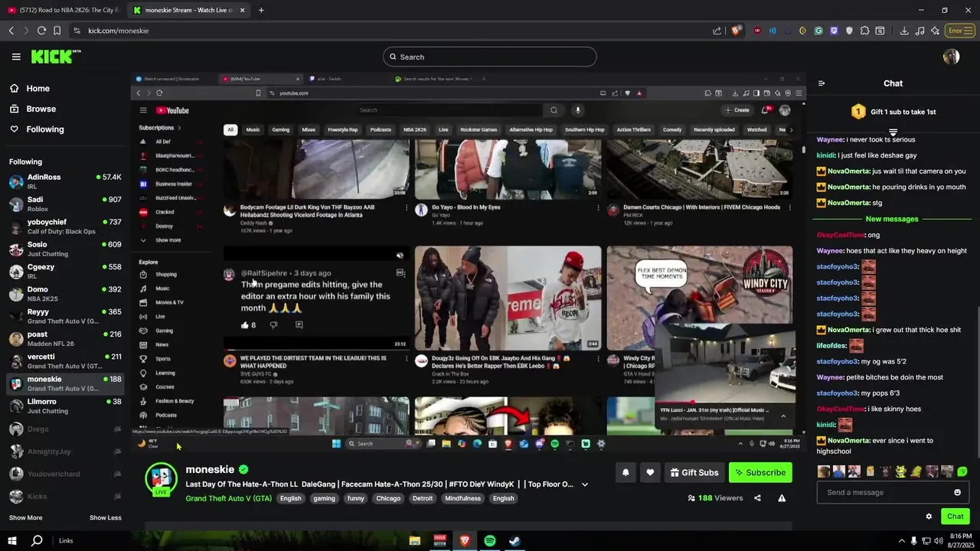
Task: Open your Kick profile avatar menu
Action: pos(951,57)
